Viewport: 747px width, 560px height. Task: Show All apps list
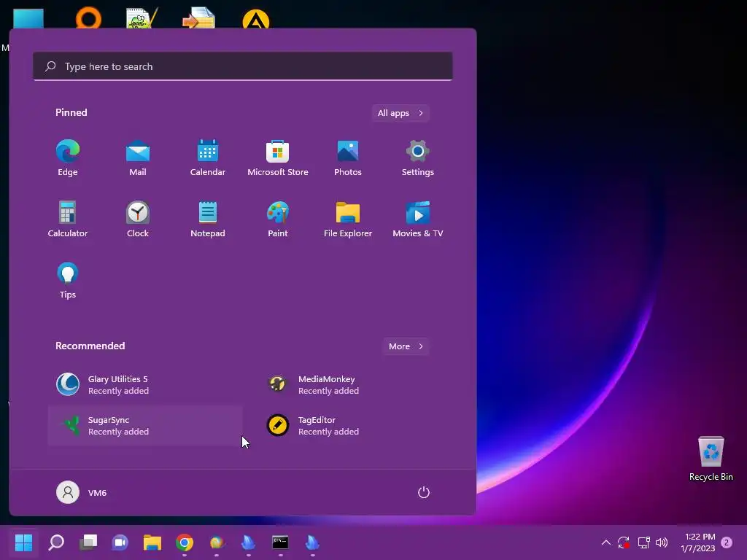tap(400, 113)
